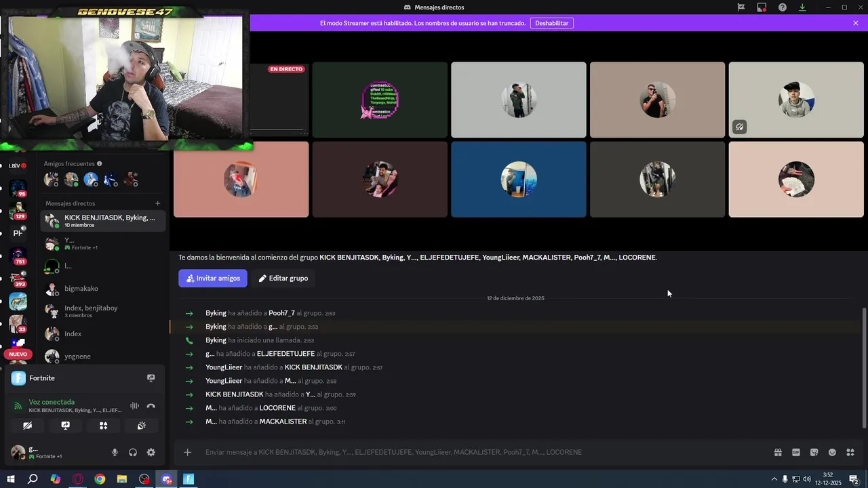
Task: Open the gift picker in message bar
Action: point(778,452)
